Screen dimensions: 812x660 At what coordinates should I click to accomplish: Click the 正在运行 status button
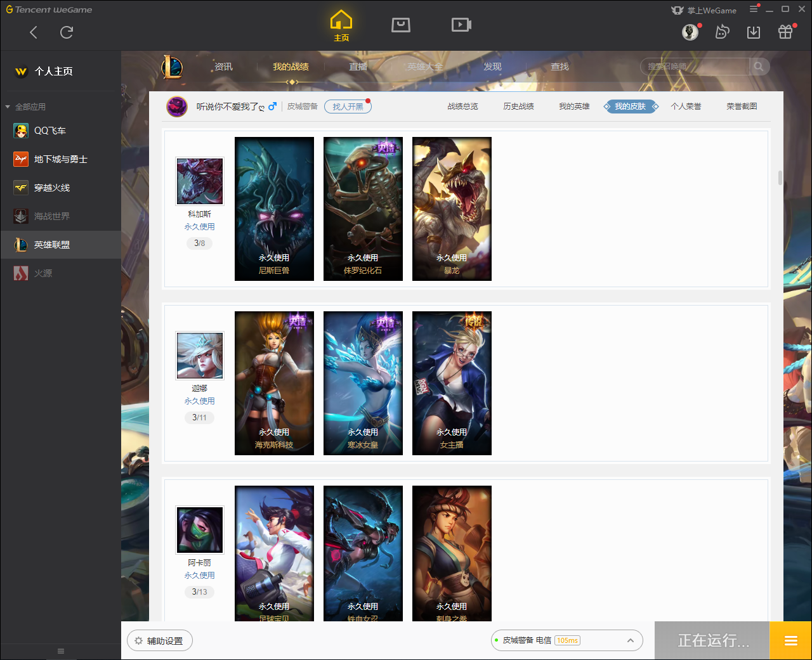point(712,640)
